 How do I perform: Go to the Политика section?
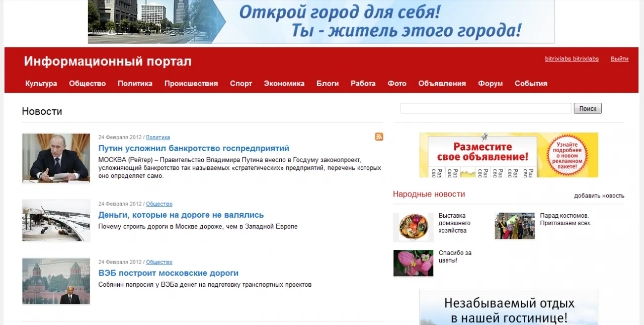[135, 84]
